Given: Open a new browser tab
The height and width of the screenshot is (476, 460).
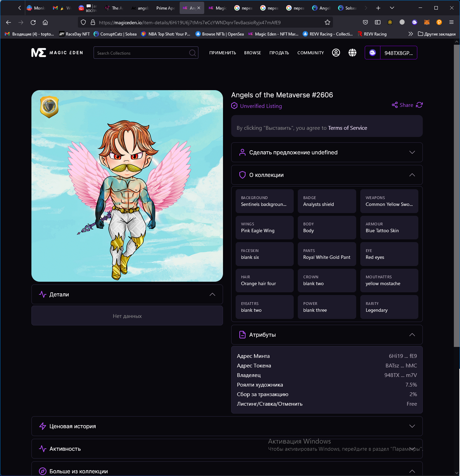Looking at the screenshot, I should 378,8.
